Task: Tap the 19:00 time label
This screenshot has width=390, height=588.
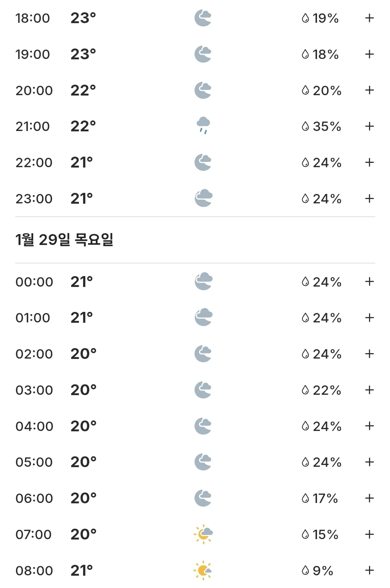Action: tap(33, 54)
